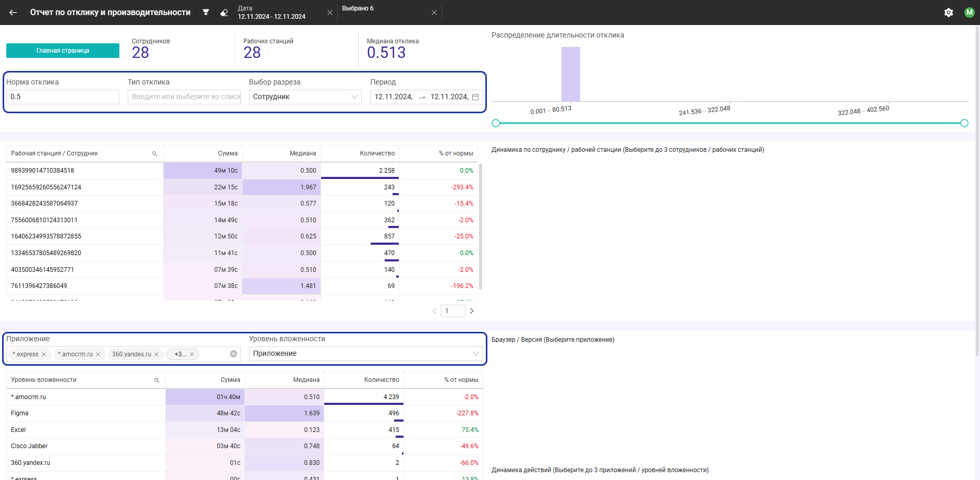
Task: Open the user avatar M menu
Action: [x=970, y=13]
